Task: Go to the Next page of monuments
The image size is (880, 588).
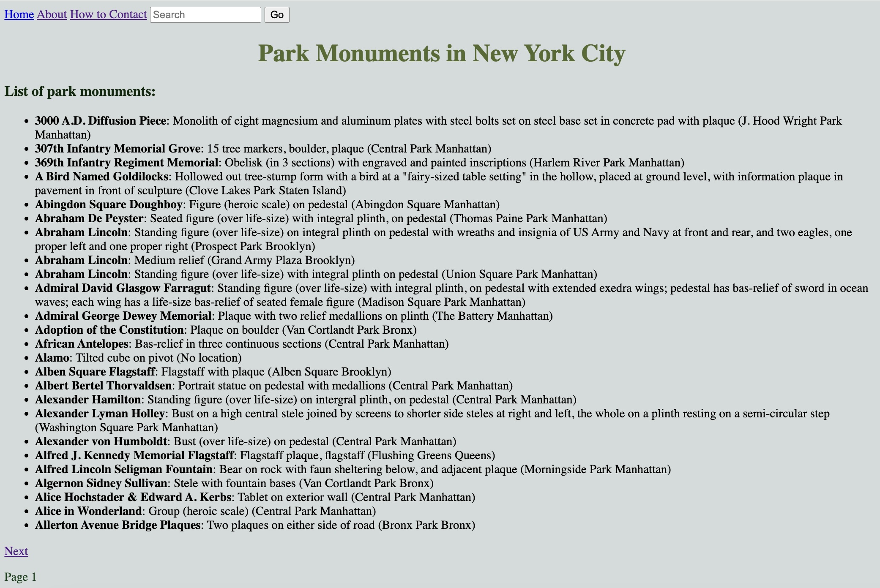Action: [16, 551]
